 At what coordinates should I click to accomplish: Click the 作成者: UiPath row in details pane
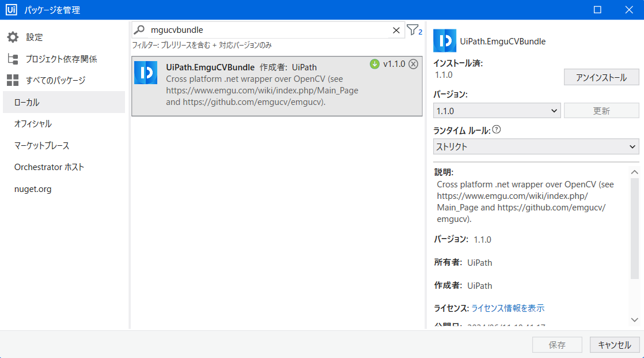coord(463,285)
